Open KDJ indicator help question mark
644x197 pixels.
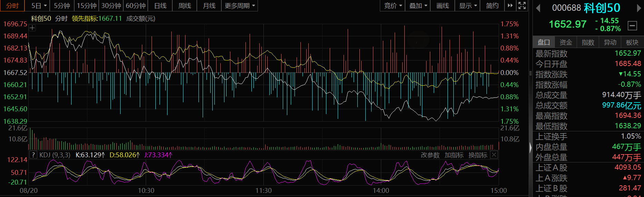(33, 155)
